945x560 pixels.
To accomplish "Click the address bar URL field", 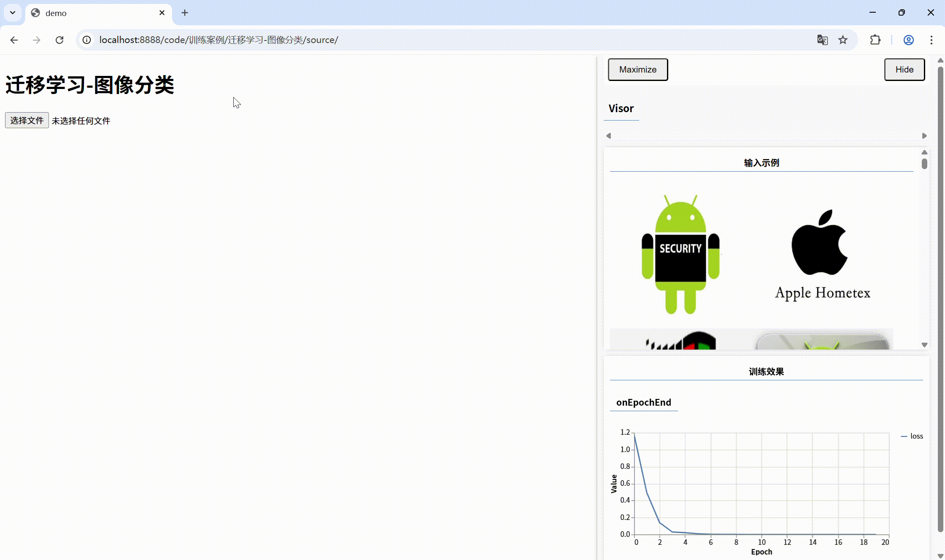I will point(451,40).
